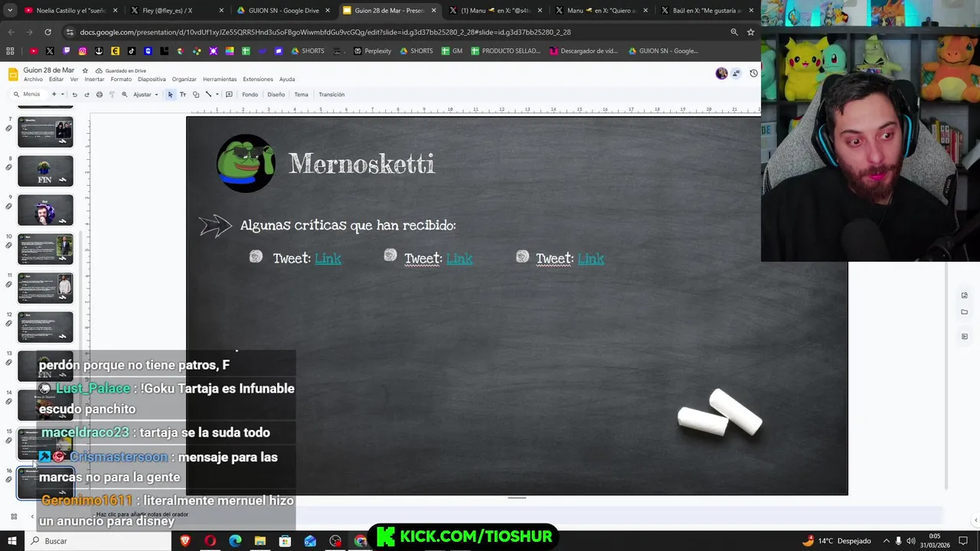Click the Menús search field
Viewport: 980px width, 551px height.
coord(28,95)
